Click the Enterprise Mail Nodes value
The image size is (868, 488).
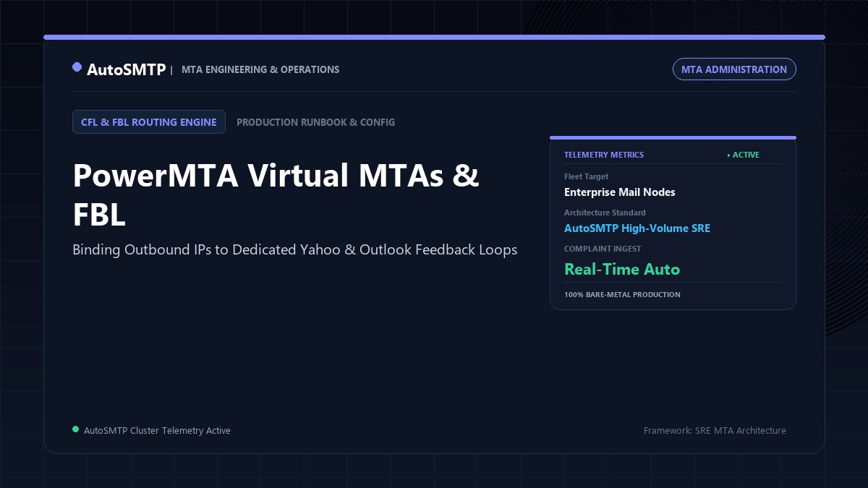click(x=620, y=192)
